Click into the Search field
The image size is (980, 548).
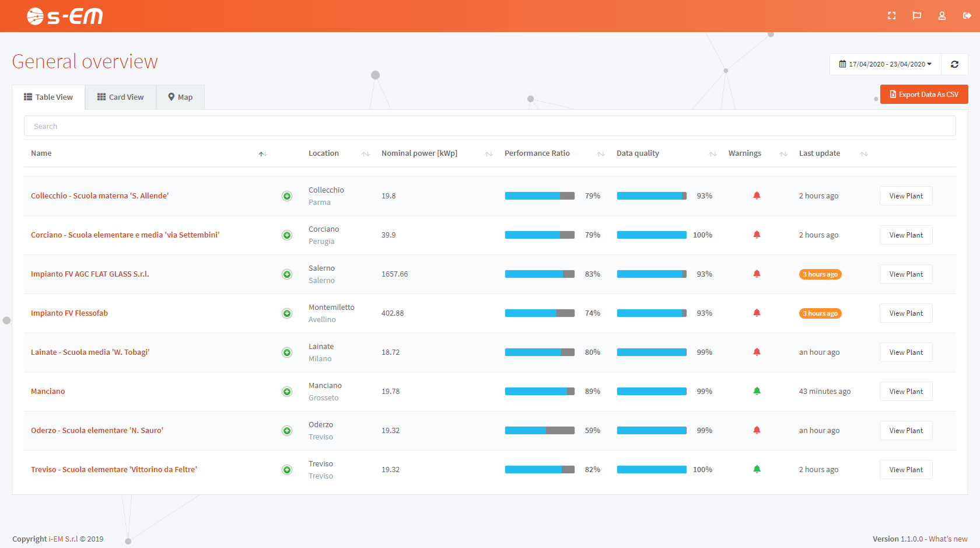489,126
